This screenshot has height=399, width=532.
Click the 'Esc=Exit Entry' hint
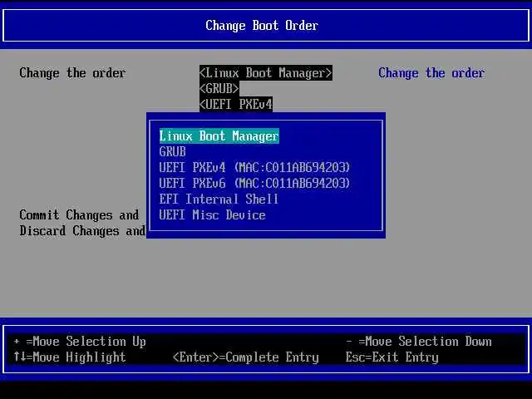coord(392,357)
